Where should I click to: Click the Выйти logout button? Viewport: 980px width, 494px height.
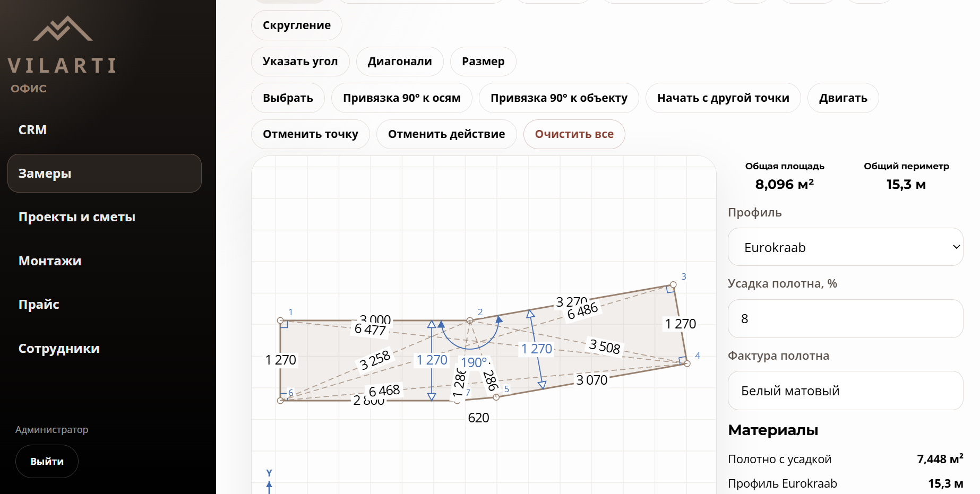pyautogui.click(x=47, y=462)
